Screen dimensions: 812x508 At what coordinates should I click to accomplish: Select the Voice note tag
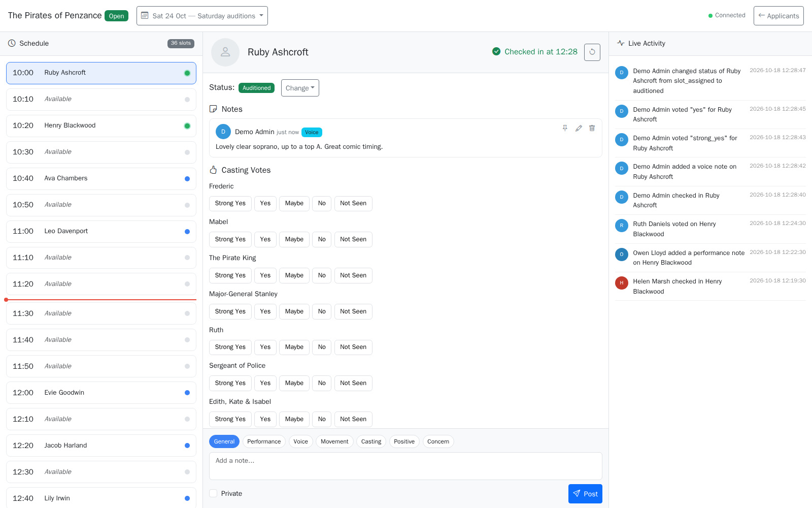pyautogui.click(x=301, y=441)
